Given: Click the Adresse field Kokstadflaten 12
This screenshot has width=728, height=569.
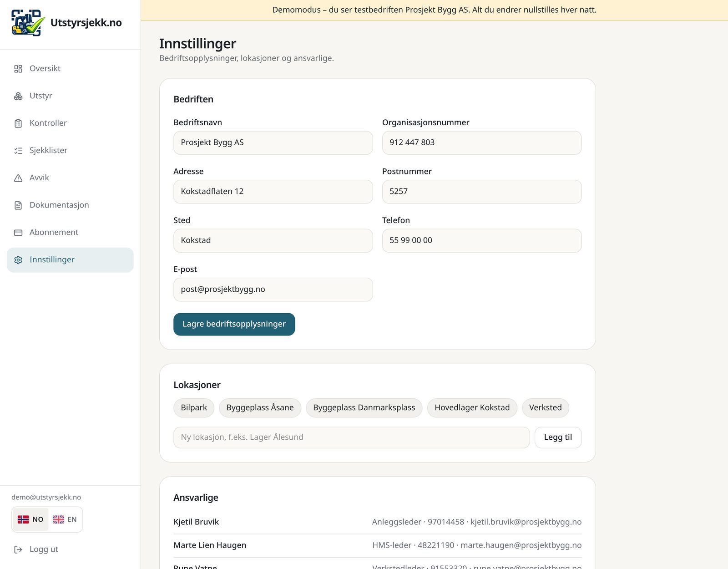Looking at the screenshot, I should coord(273,192).
